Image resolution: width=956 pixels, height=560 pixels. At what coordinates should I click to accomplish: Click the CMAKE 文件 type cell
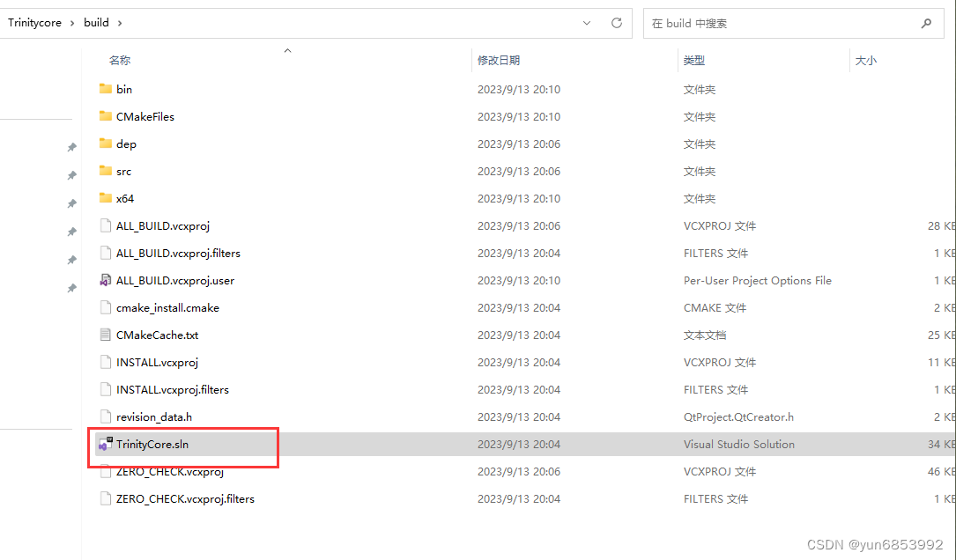715,307
